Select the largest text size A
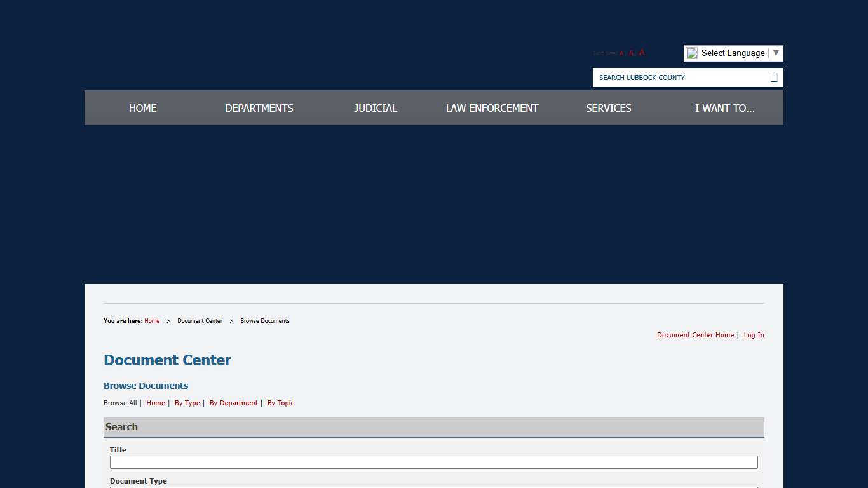868x488 pixels. click(x=642, y=53)
